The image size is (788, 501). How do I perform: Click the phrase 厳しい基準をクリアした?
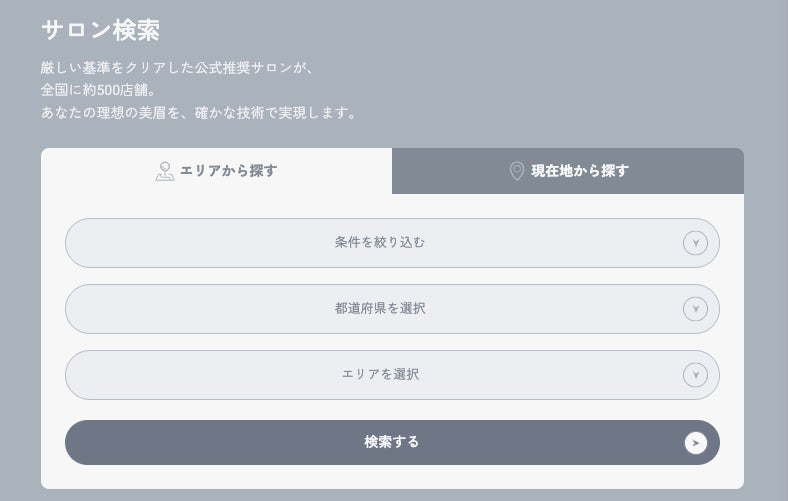[118, 68]
